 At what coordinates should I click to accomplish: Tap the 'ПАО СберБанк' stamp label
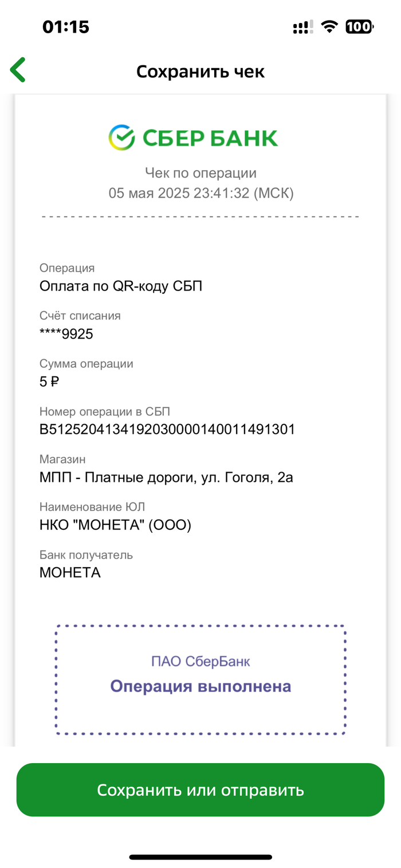[x=200, y=662]
